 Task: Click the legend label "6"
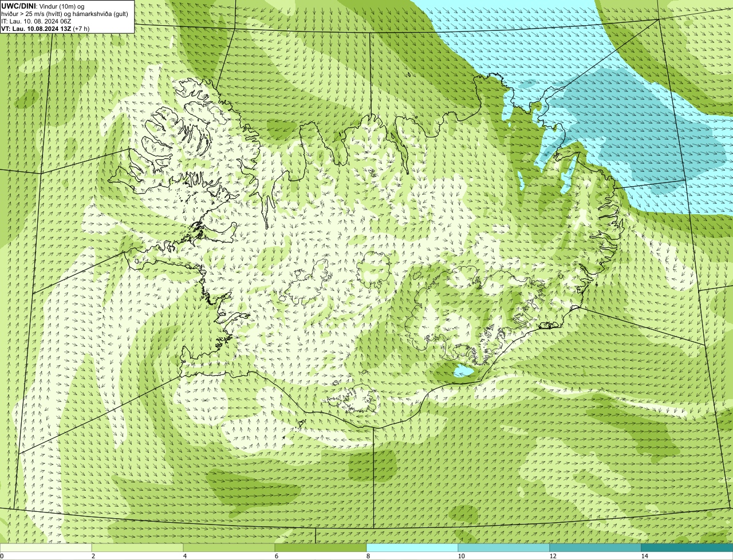(x=276, y=556)
